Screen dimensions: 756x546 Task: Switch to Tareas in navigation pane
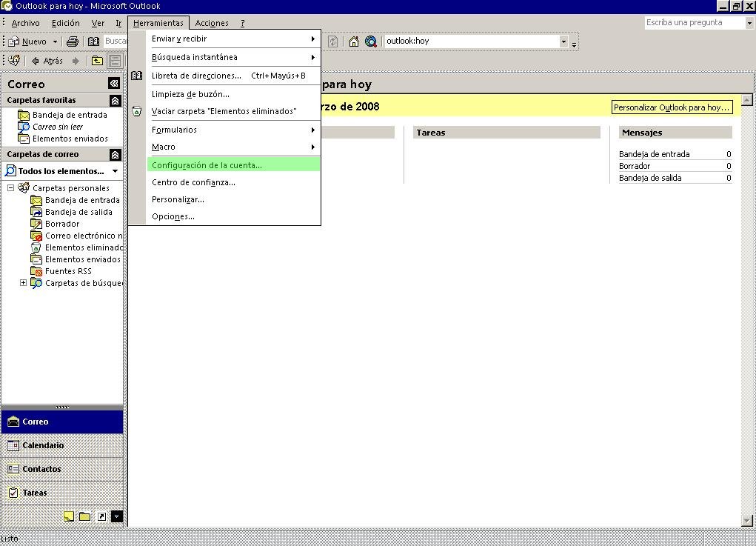(x=62, y=493)
